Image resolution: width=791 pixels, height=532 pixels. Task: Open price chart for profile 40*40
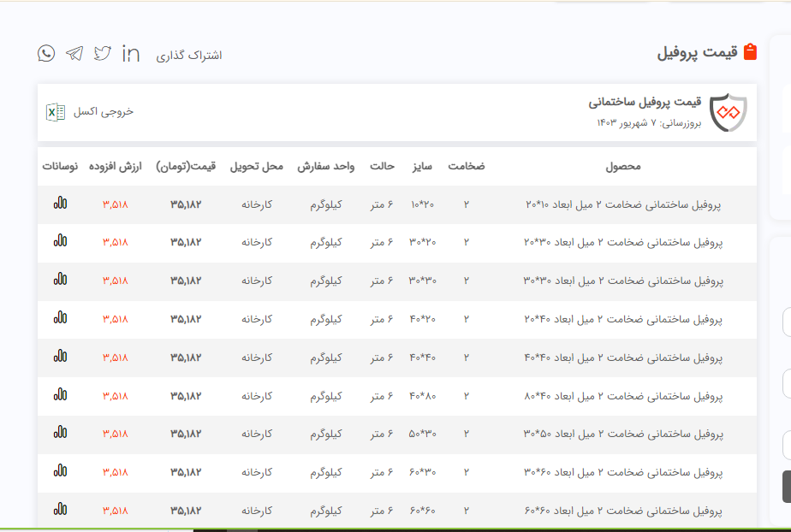coord(60,357)
